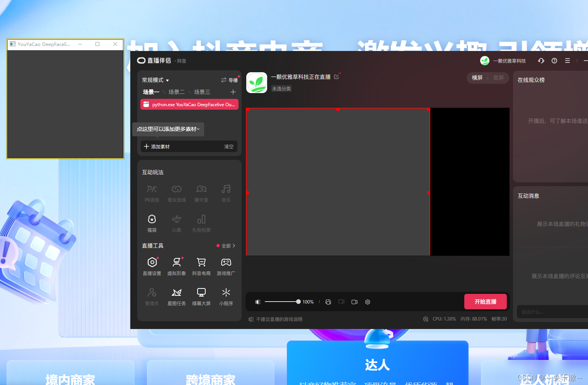Viewport: 588px width, 385px height.
Task: Select the 场景一 scene tab
Action: (151, 92)
